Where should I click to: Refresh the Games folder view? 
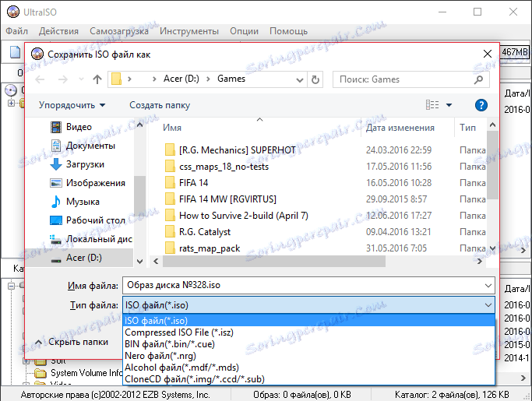tap(315, 79)
